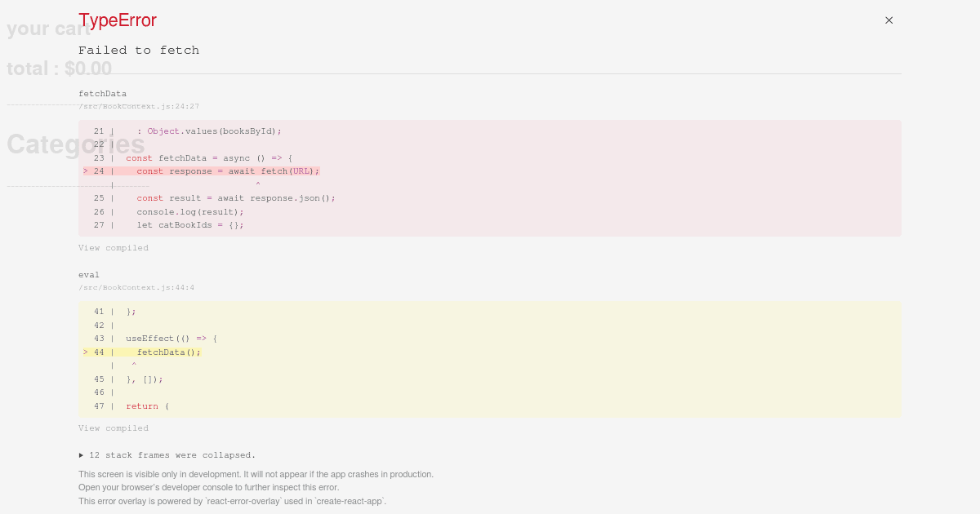The height and width of the screenshot is (514, 980).
Task: Close the TypeError error overlay
Action: tap(889, 20)
